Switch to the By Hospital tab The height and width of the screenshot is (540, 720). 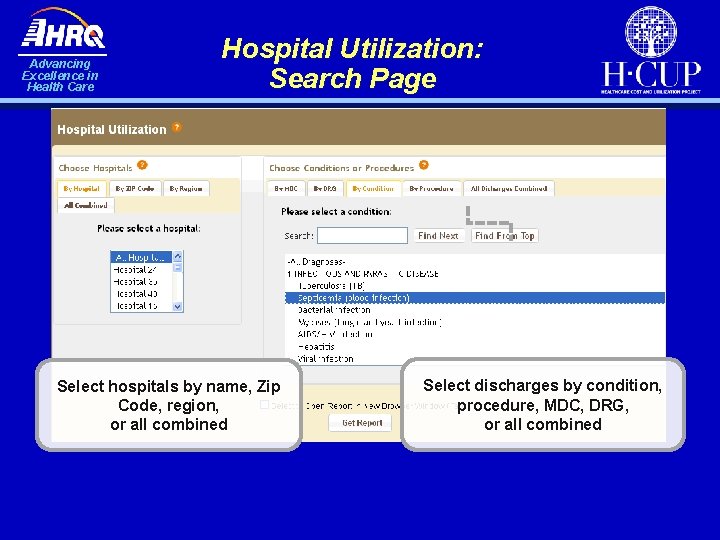click(x=82, y=189)
